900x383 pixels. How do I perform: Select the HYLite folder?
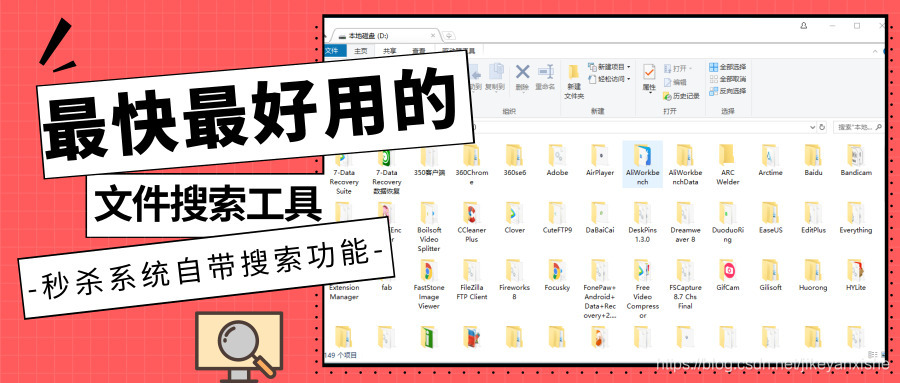[x=856, y=274]
